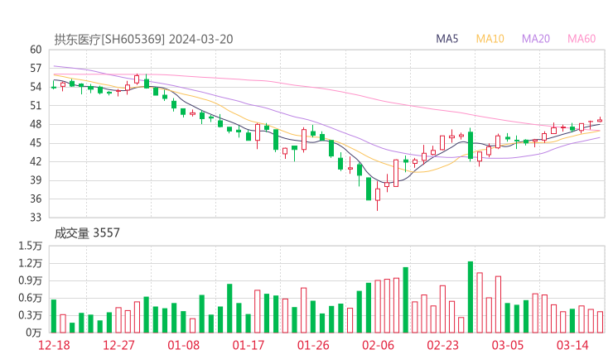Click the 12-18 date axis label
613x364 pixels.
pyautogui.click(x=54, y=345)
